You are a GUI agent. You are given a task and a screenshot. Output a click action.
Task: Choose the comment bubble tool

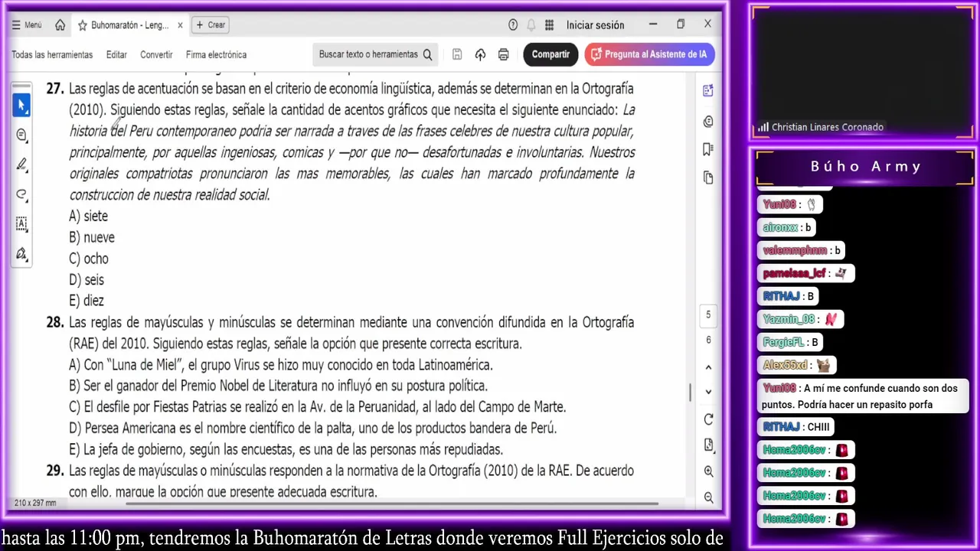pyautogui.click(x=21, y=135)
